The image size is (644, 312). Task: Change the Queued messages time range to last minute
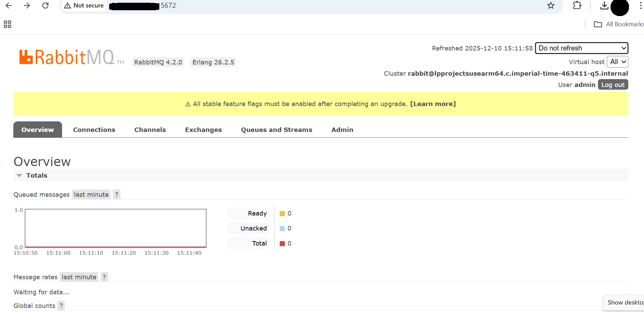(x=91, y=194)
